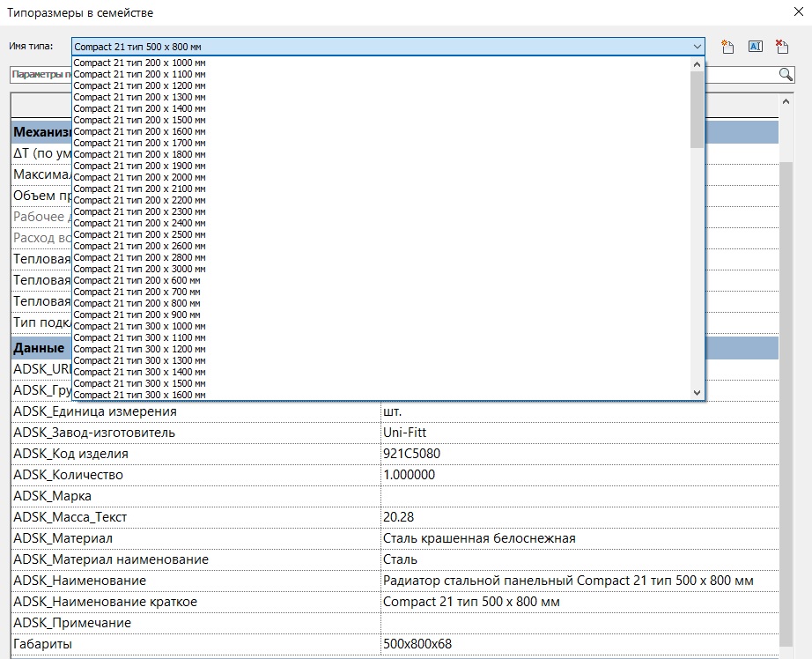The image size is (812, 659).
Task: Click the parameter table scrollbar thumb
Action: pyautogui.click(x=786, y=404)
